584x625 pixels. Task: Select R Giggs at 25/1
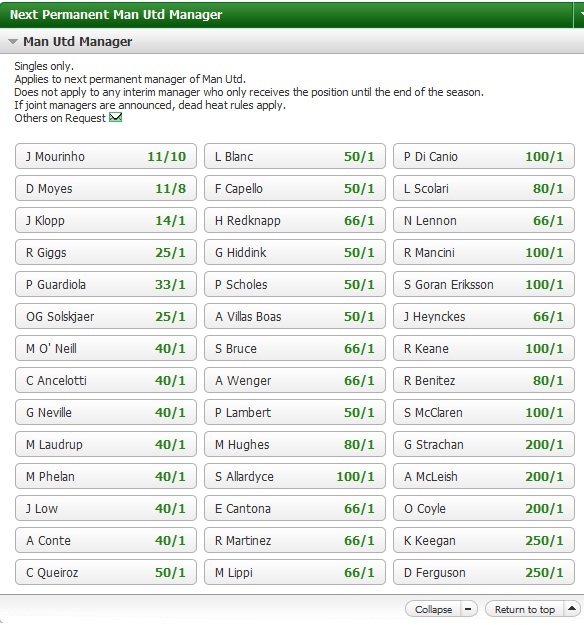(x=106, y=252)
